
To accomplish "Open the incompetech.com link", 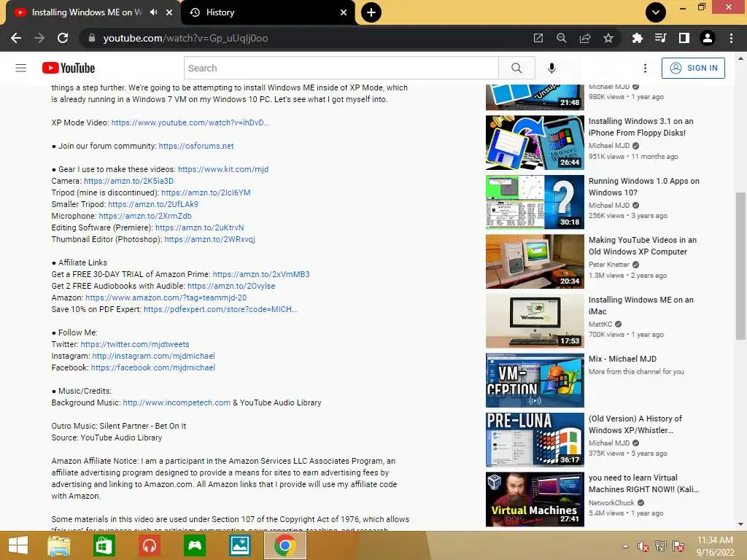I will [x=177, y=402].
